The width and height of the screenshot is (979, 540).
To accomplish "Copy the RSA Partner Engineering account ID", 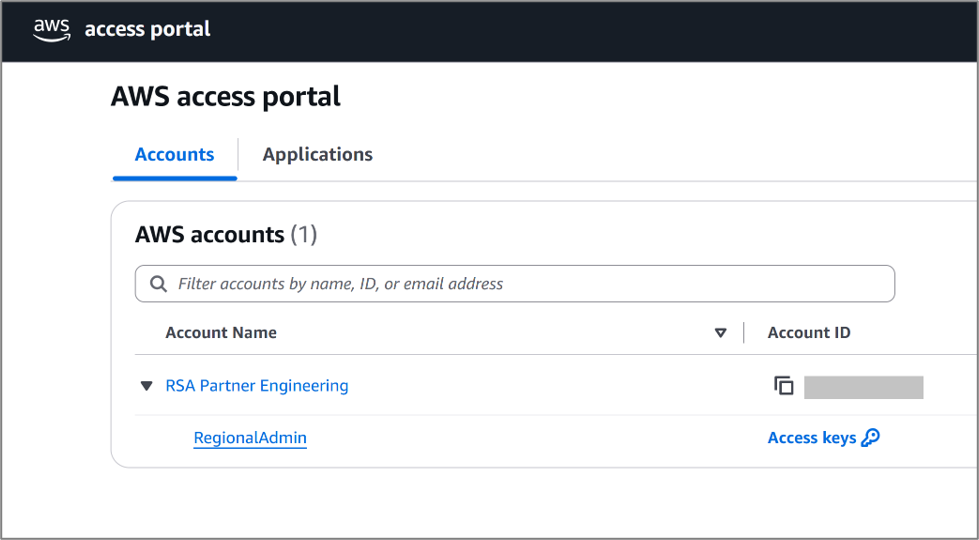I will 784,386.
